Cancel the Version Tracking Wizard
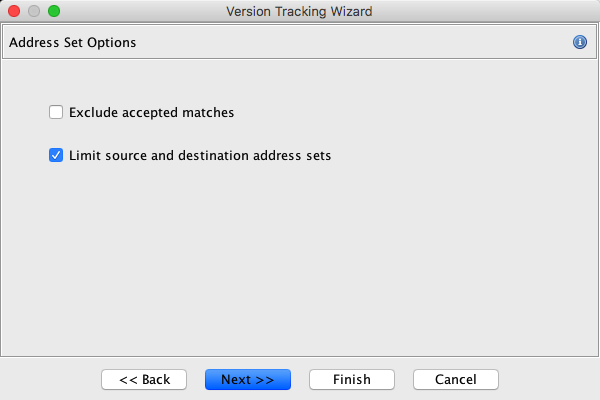Viewport: 600px width, 400px height. click(x=455, y=379)
